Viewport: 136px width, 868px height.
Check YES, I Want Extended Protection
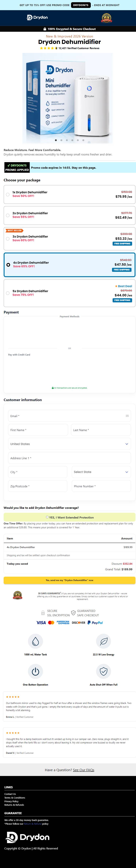pos(47,517)
